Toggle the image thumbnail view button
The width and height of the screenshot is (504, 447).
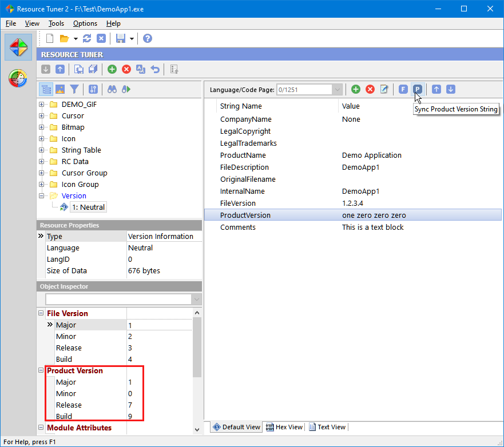(60, 89)
